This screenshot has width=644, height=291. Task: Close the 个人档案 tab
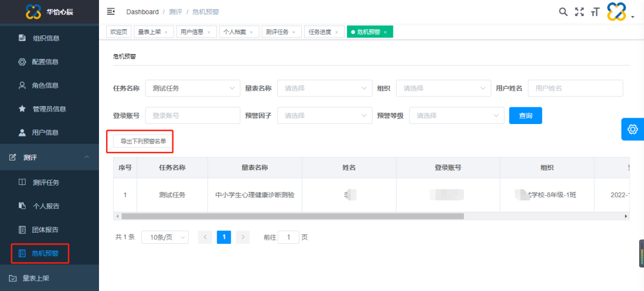(252, 32)
